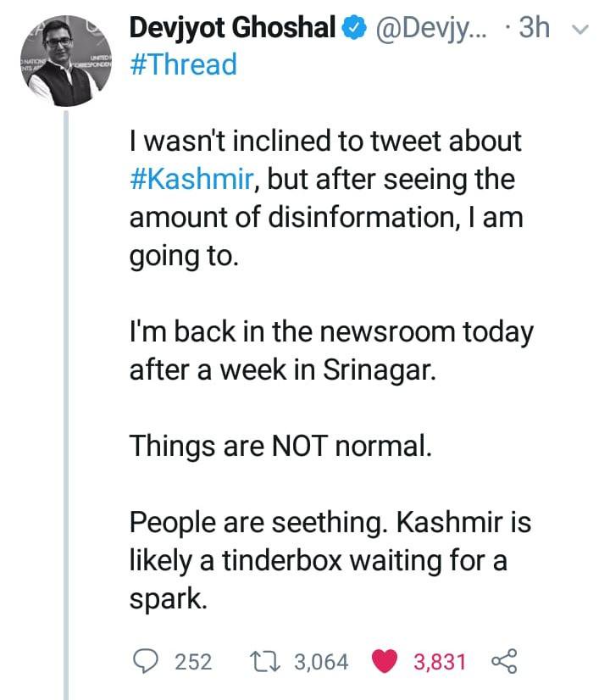The width and height of the screenshot is (610, 700).
Task: Click the "People are seething" paragraph
Action: tap(330, 560)
